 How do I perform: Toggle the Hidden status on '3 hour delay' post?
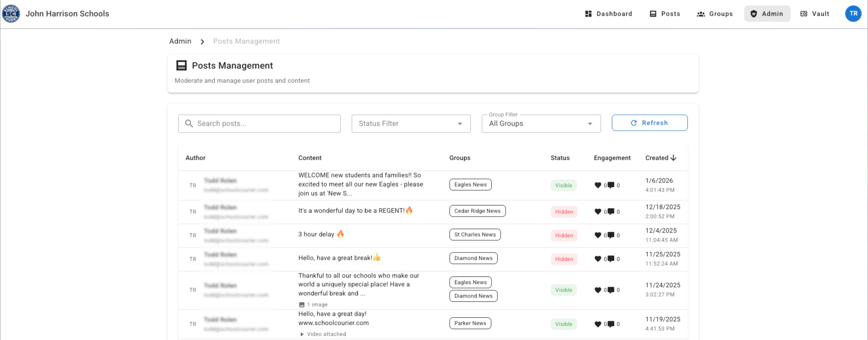pos(564,236)
